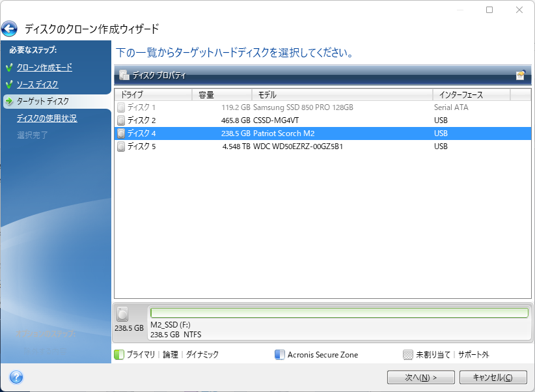Viewport: 535px width, 392px height.
Task: Open the ディスクの使用状況 step
Action: click(x=47, y=119)
